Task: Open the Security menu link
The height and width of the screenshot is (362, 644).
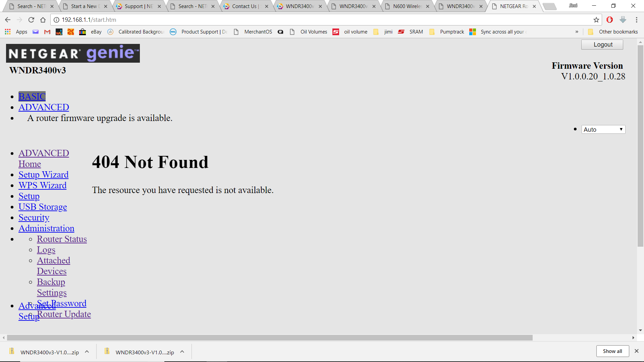Action: point(34,218)
